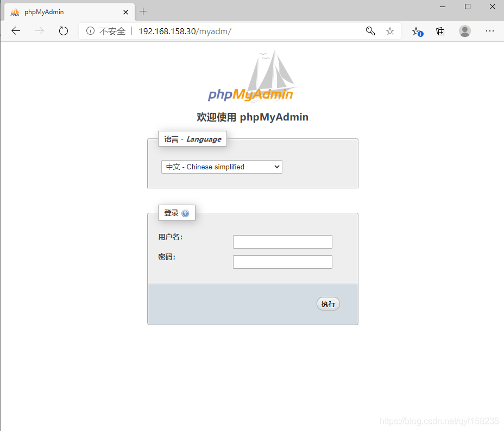Close the phpMyAdmin tab
The image size is (504, 431).
[125, 12]
